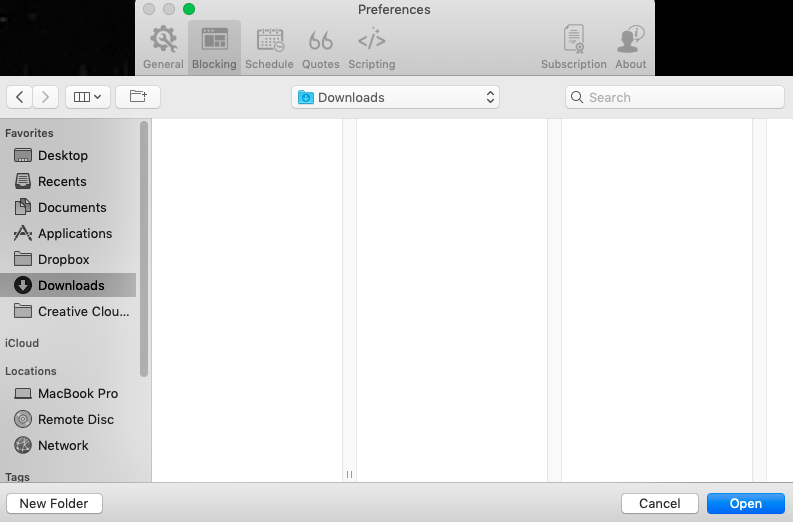Click the magnifier icon in Search

click(x=577, y=97)
